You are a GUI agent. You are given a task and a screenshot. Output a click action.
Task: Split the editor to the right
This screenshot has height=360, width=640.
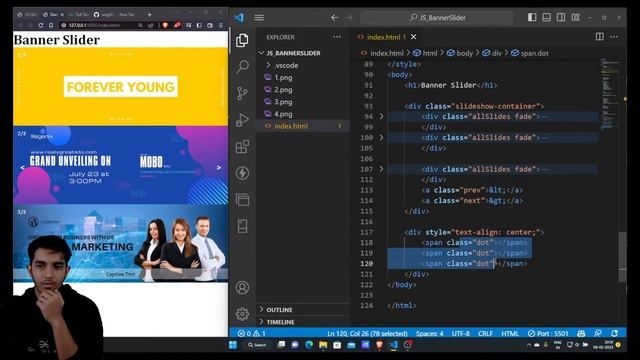(x=600, y=37)
